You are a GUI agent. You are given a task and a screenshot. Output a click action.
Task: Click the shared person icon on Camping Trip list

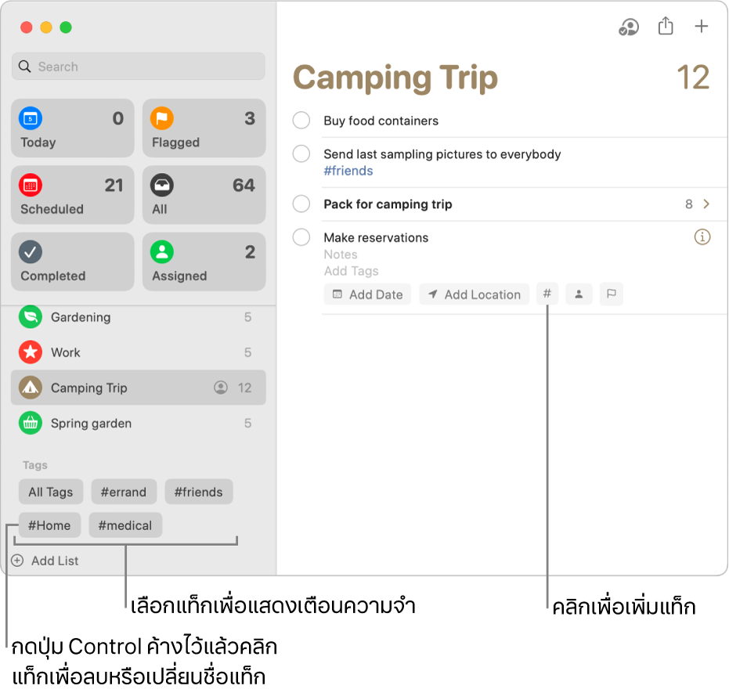(221, 388)
